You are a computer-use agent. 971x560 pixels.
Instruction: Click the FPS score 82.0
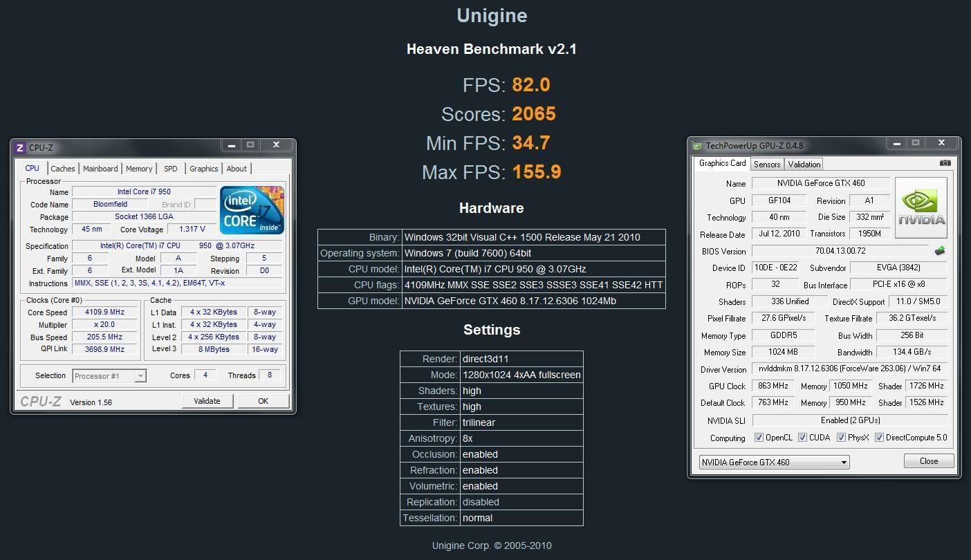tap(531, 84)
